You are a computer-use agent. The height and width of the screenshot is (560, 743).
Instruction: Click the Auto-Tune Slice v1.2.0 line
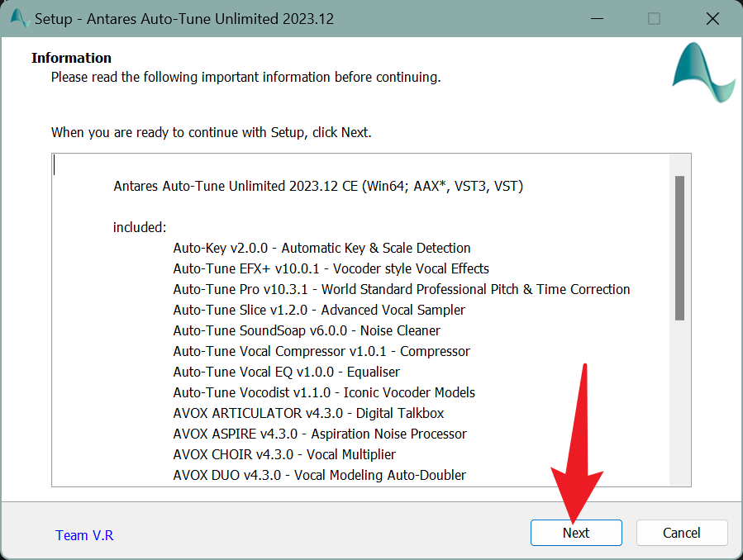[x=319, y=310]
